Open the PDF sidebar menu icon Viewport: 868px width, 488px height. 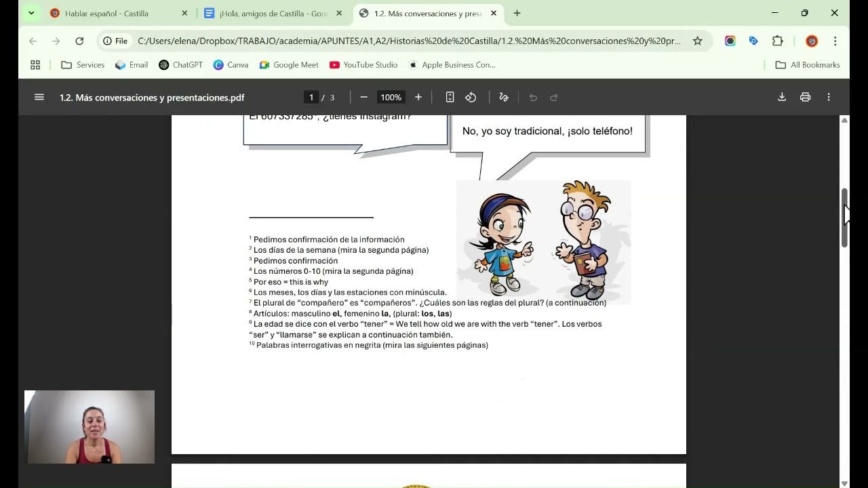[x=39, y=98]
